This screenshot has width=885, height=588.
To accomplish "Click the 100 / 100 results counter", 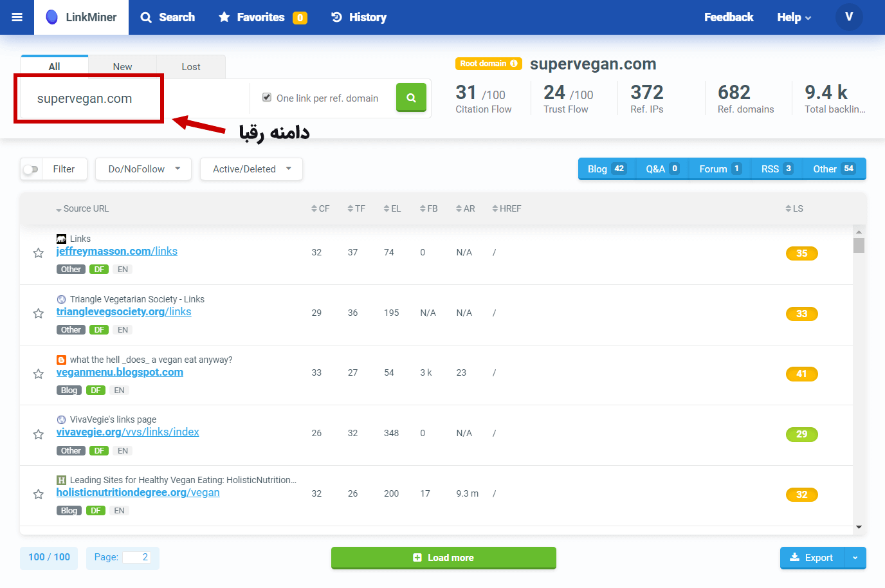I will (x=49, y=558).
